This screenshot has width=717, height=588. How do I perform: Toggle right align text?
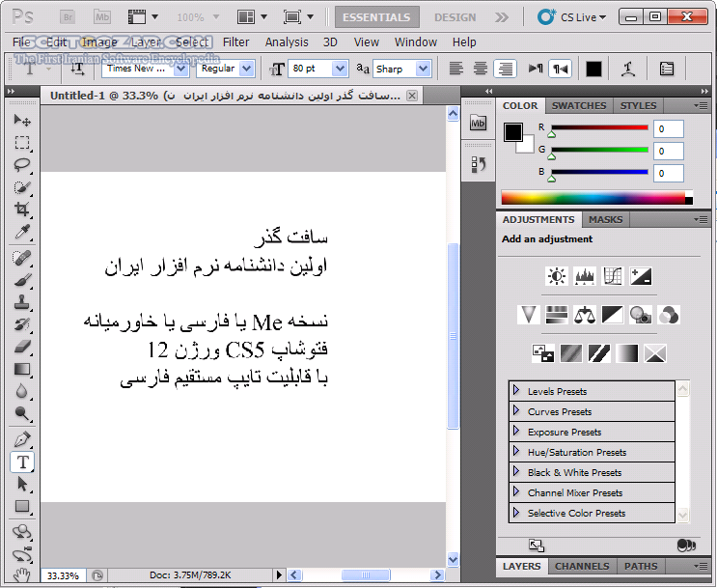coord(505,70)
